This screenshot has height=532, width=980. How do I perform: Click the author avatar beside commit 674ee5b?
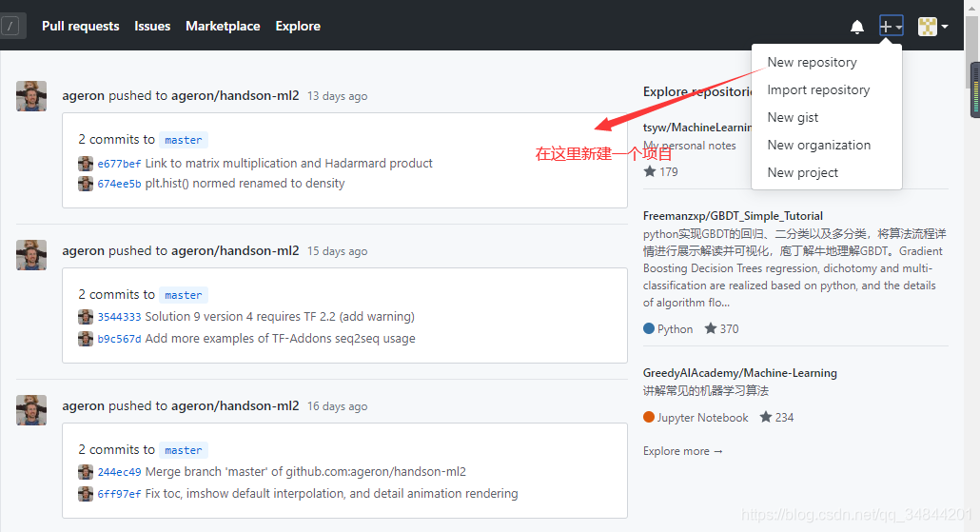click(x=86, y=184)
